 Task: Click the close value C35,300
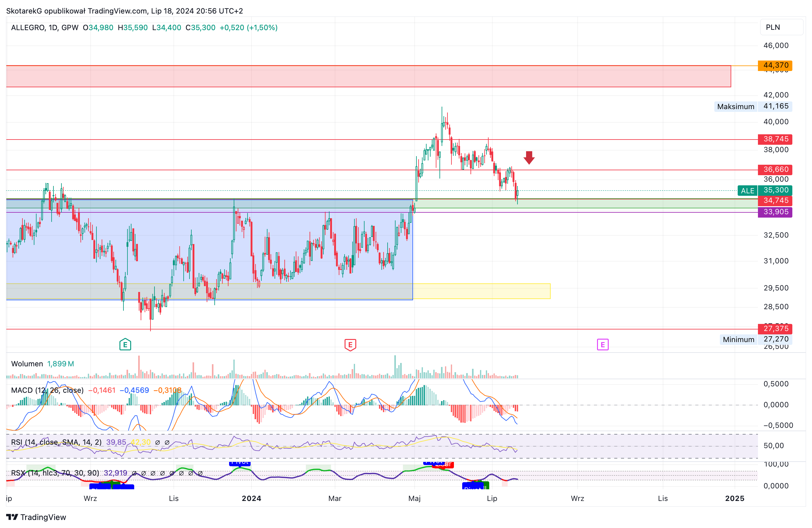tap(200, 28)
